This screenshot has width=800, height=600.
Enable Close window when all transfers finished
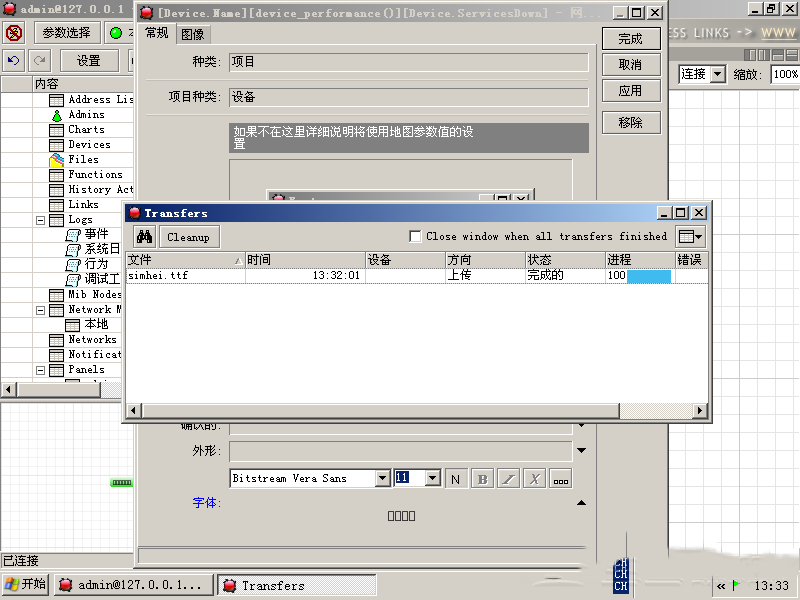coord(416,237)
